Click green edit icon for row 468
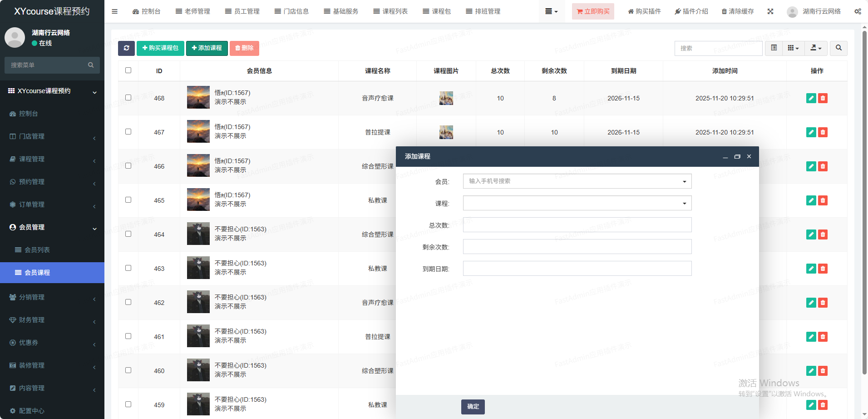This screenshot has width=868, height=419. coord(811,98)
